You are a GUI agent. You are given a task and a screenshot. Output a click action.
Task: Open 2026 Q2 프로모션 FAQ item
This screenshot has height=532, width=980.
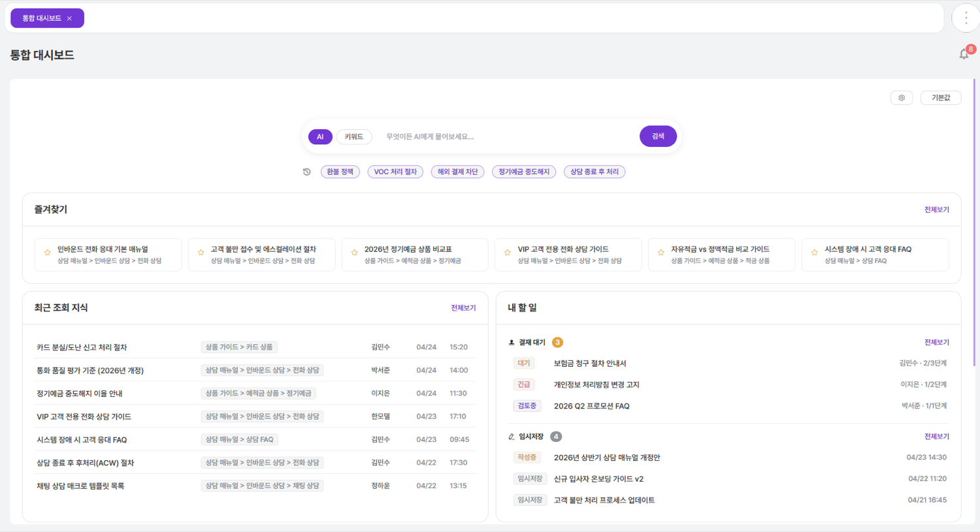[x=730, y=406]
